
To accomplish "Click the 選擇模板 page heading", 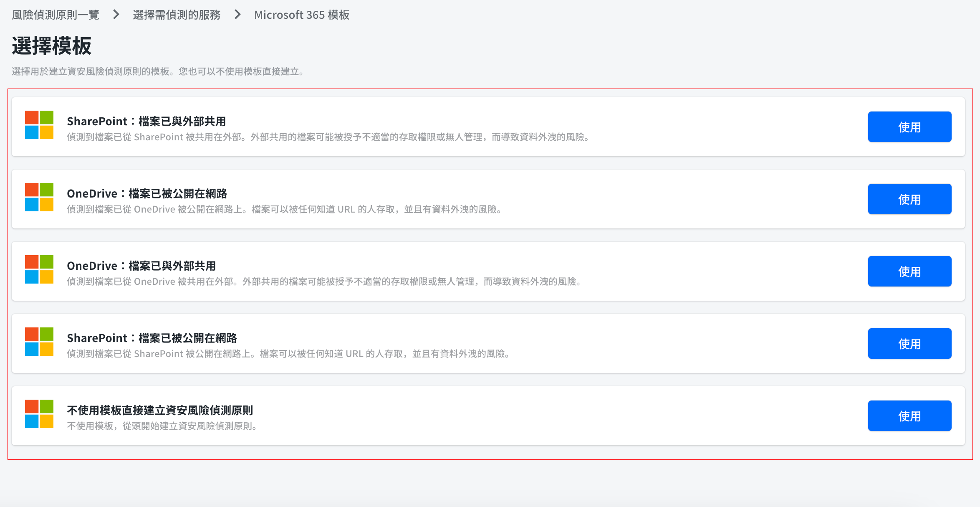I will [51, 46].
